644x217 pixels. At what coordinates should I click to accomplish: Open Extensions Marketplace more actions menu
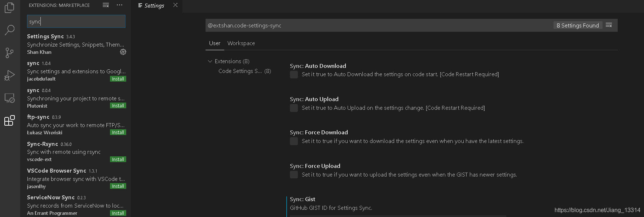(120, 5)
